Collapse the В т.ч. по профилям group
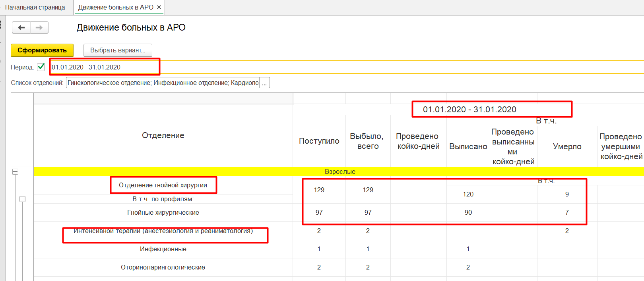The width and height of the screenshot is (644, 281). tap(23, 199)
